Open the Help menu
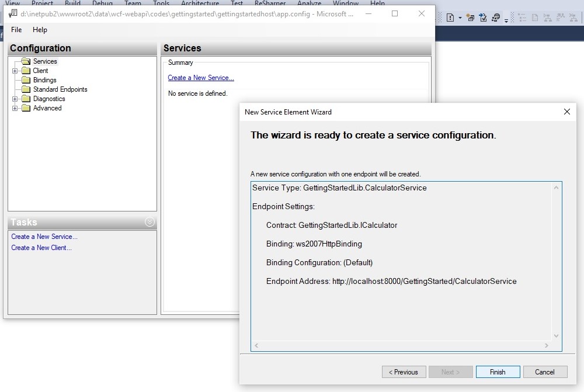584x392 pixels. 40,30
